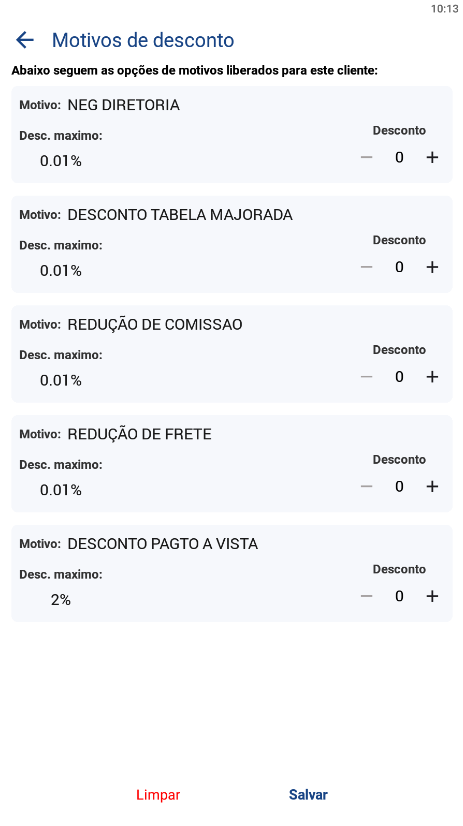
Task: Go back using the arrow icon
Action: pyautogui.click(x=25, y=40)
